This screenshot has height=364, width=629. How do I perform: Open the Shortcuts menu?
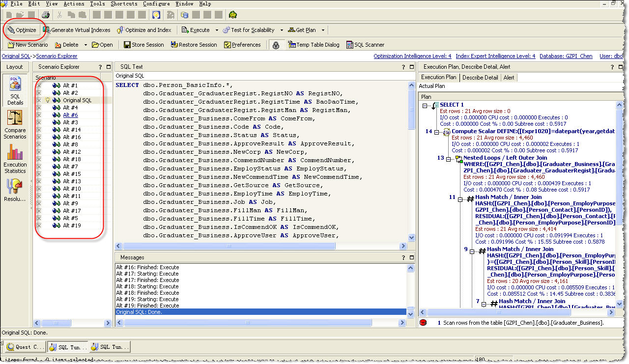(x=124, y=4)
